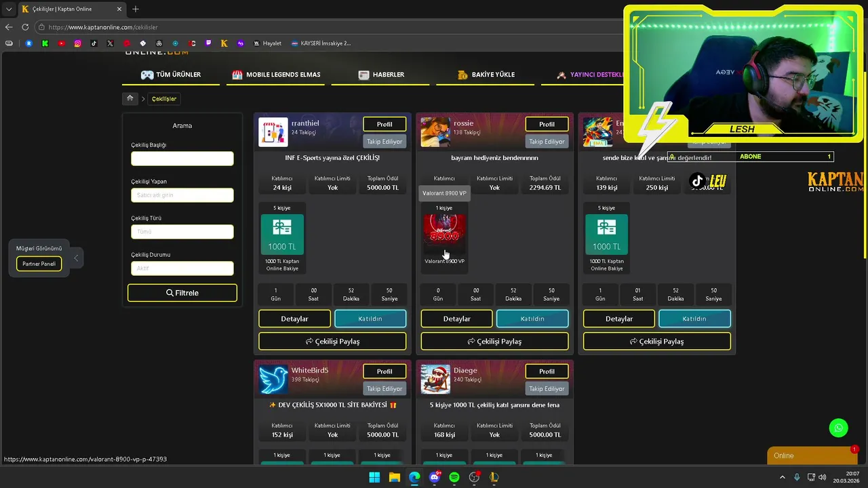Open the TÜM ÜRÜNLER menu

(171, 75)
